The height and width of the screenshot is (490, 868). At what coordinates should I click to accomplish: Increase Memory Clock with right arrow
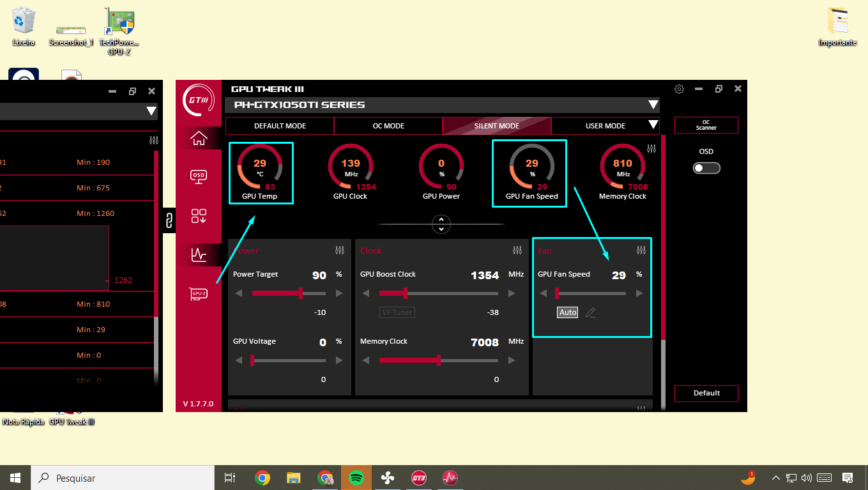tap(512, 360)
